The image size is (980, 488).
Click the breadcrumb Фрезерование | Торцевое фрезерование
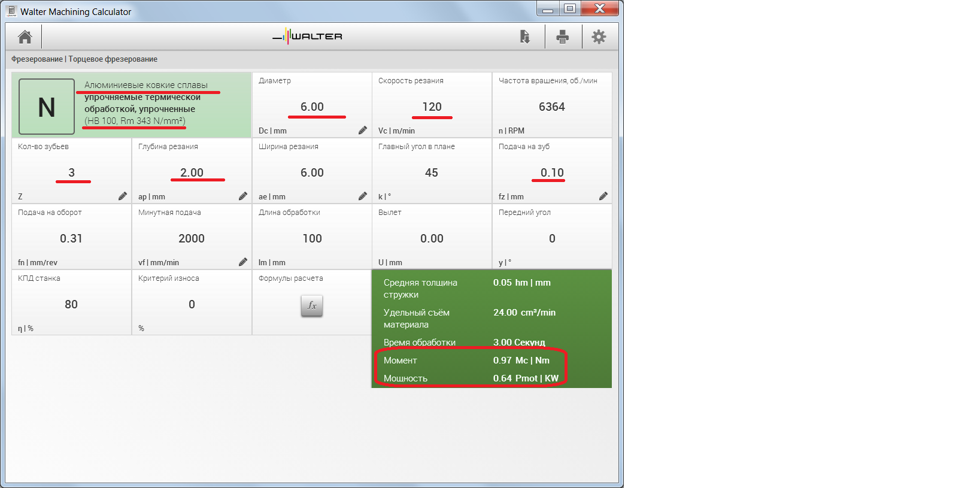point(84,59)
